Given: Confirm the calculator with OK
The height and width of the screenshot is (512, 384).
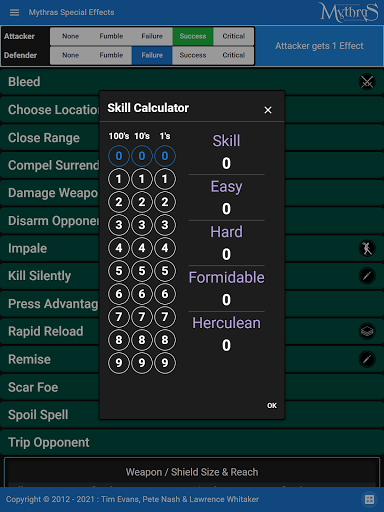Looking at the screenshot, I should click(x=272, y=406).
